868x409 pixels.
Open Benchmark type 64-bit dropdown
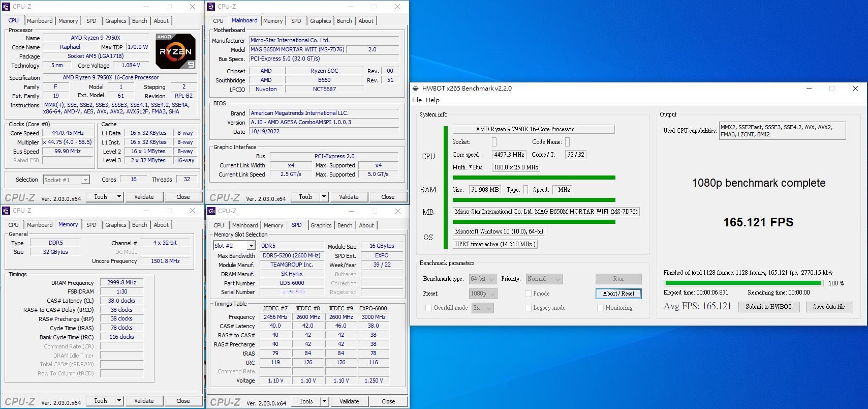click(482, 279)
